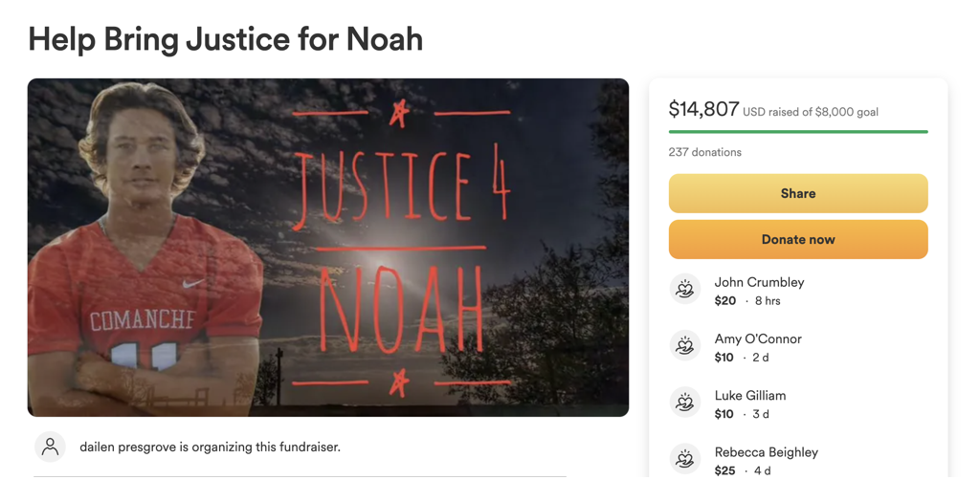Select donor name John Crumbley
Image resolution: width=980 pixels, height=480 pixels.
pyautogui.click(x=759, y=282)
